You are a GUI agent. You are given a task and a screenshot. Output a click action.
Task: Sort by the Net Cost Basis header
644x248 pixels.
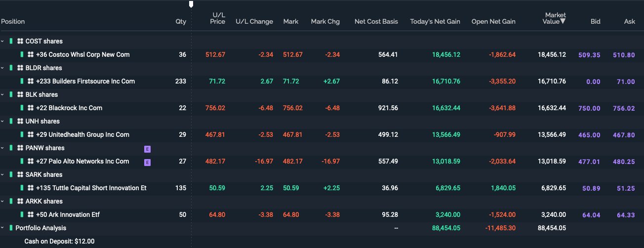376,22
